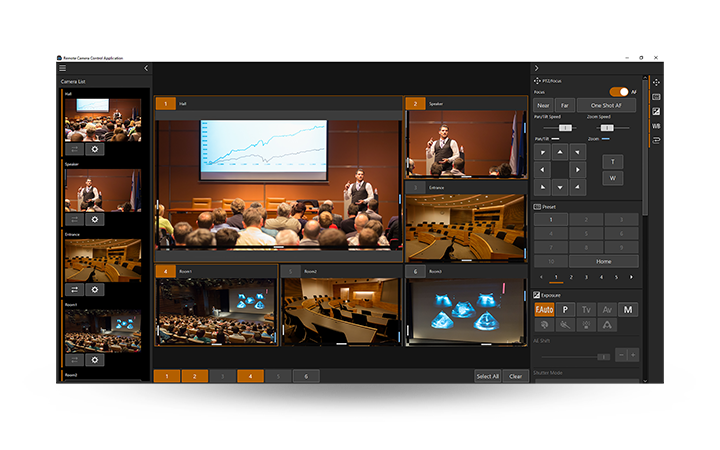Toggle the AF focus switch
Image resolution: width=720 pixels, height=450 pixels.
(x=620, y=92)
